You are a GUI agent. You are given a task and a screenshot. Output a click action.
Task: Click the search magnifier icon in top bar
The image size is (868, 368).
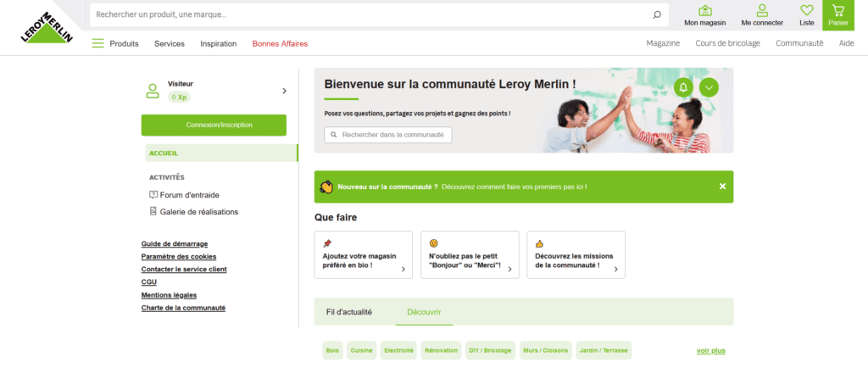tap(657, 15)
